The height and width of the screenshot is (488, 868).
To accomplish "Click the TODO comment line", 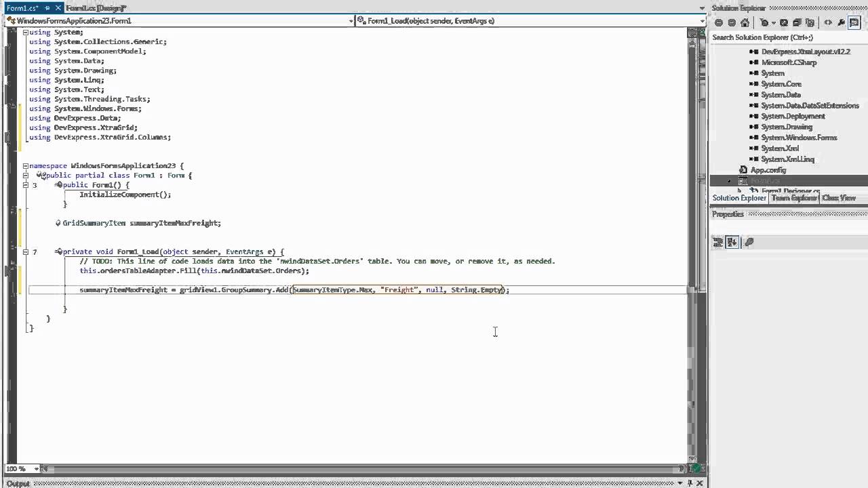I will pyautogui.click(x=317, y=262).
